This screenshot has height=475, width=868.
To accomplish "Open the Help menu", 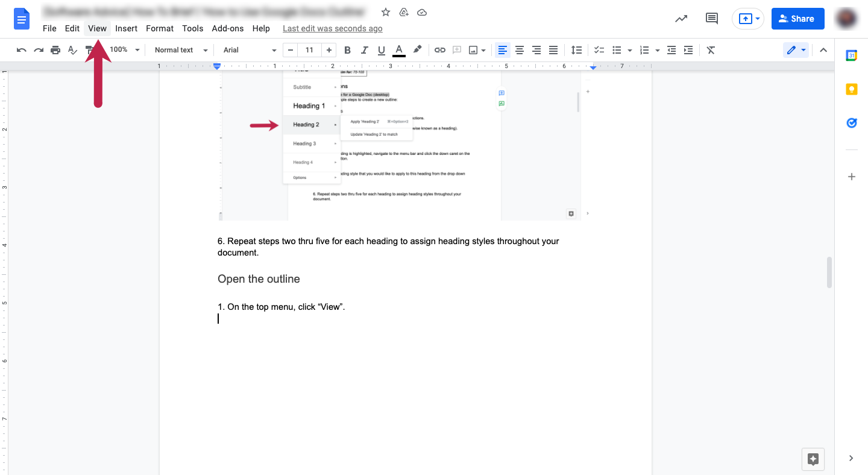I will pyautogui.click(x=261, y=28).
